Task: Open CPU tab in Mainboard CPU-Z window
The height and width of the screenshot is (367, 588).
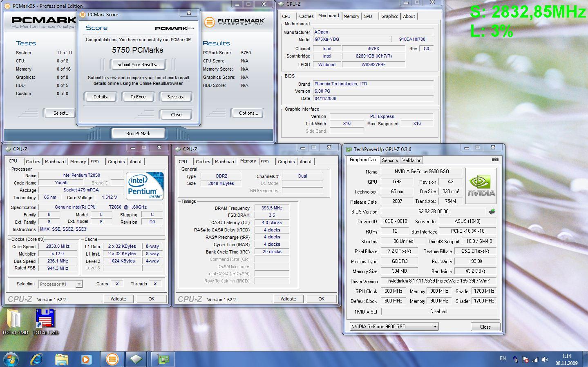Action: [286, 16]
